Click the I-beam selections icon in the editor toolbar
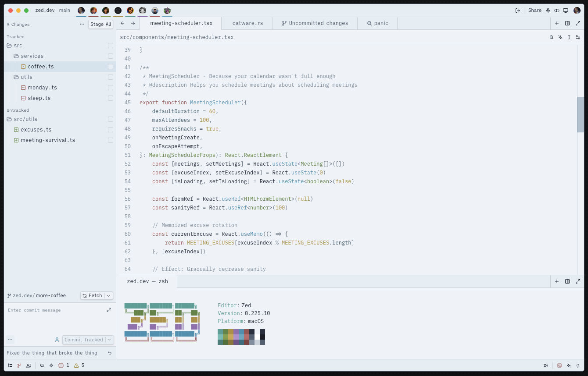 click(x=569, y=37)
